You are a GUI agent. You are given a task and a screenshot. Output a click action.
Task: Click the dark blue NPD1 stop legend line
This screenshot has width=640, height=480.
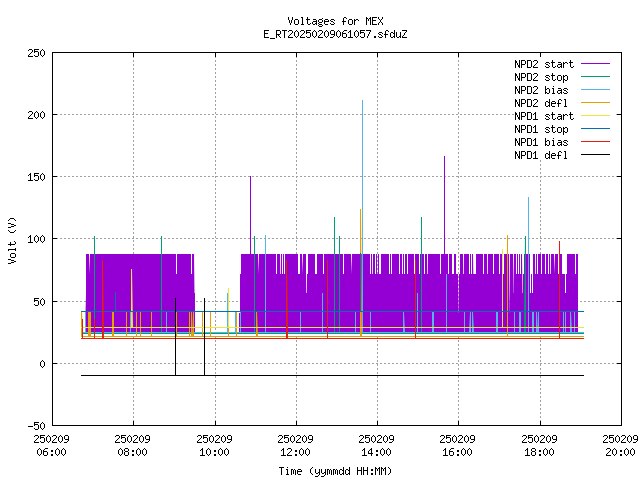pyautogui.click(x=596, y=129)
